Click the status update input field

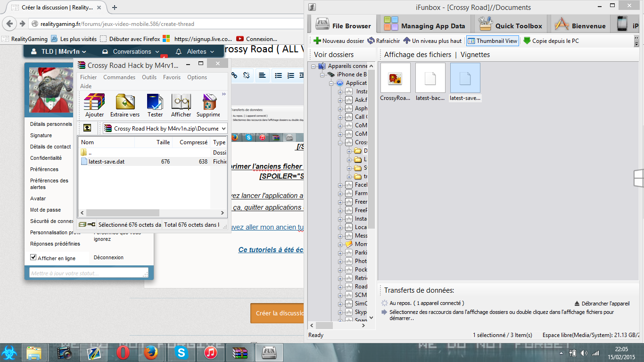coord(89,273)
